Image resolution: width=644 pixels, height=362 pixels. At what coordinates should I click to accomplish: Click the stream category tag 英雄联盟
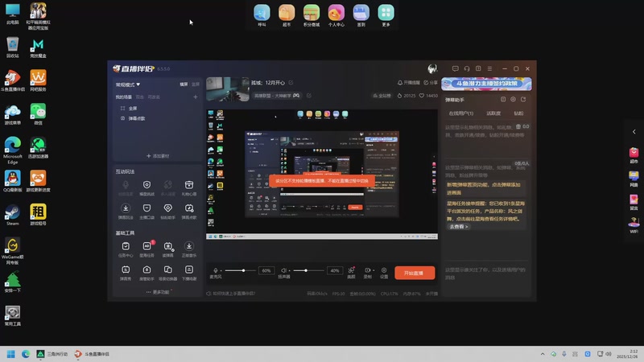[277, 96]
